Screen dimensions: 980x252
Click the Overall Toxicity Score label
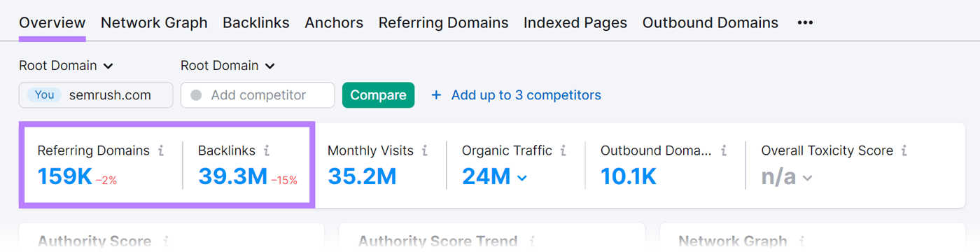(827, 150)
